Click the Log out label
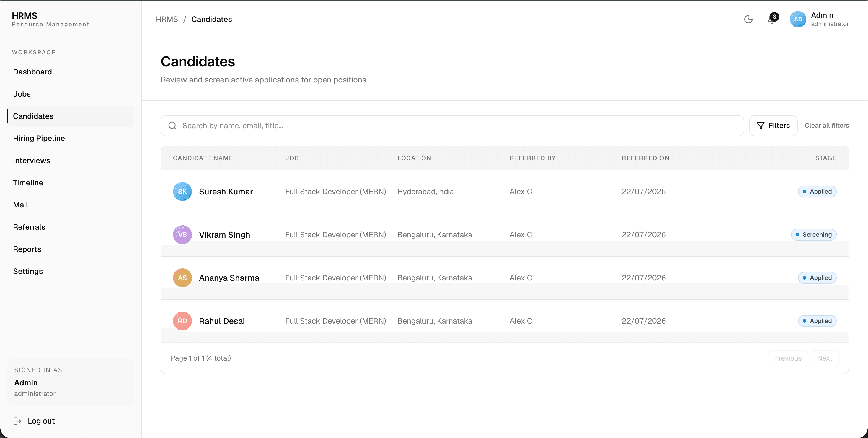868x438 pixels. [41, 421]
